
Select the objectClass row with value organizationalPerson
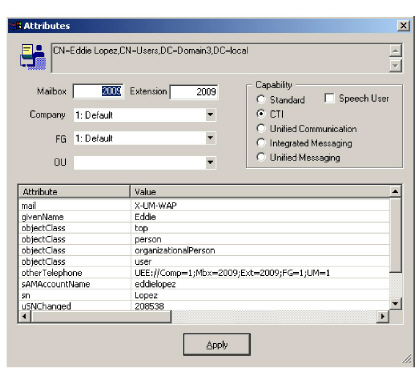coord(204,250)
